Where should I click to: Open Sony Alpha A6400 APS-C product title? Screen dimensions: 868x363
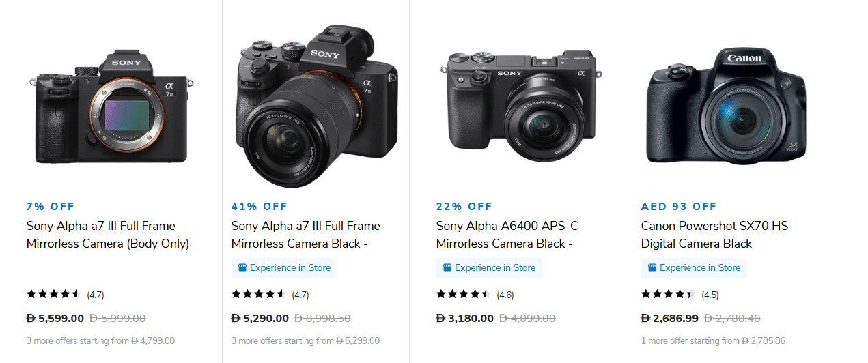(507, 235)
